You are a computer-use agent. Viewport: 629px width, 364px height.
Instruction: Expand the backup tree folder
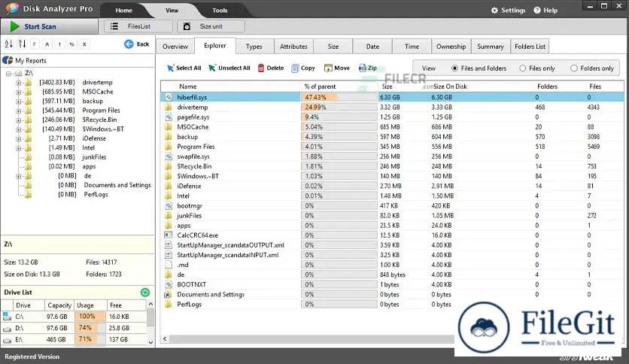point(19,102)
